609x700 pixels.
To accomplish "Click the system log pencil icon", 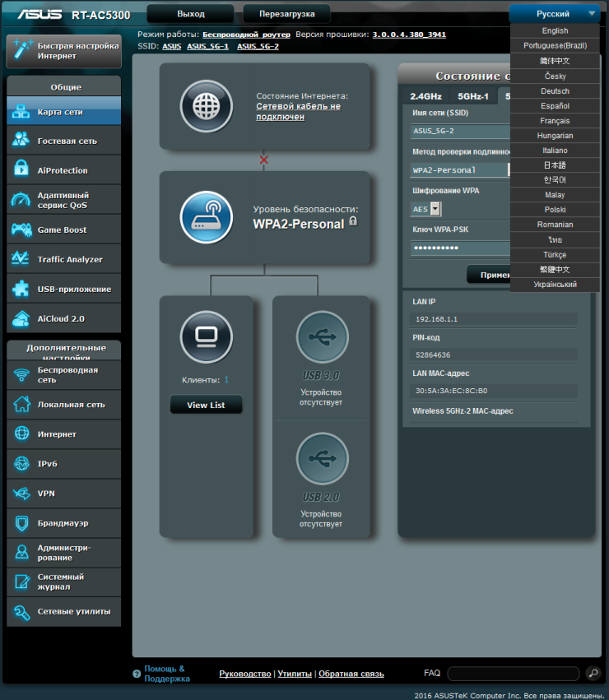I will point(21,582).
